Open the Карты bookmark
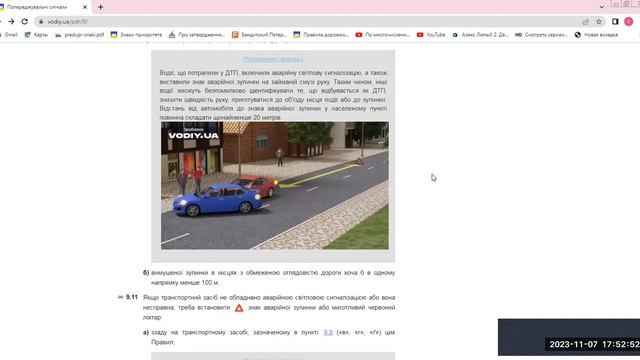The height and width of the screenshot is (360, 640). pyautogui.click(x=36, y=35)
